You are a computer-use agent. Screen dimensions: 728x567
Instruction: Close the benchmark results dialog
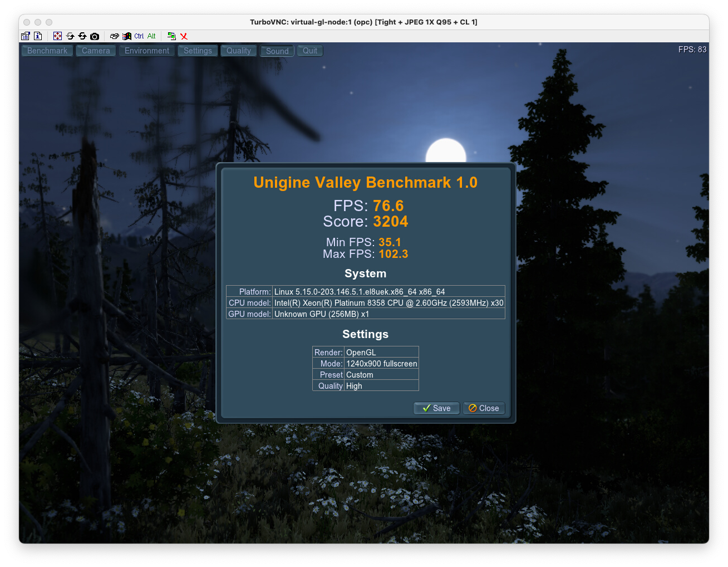click(x=484, y=408)
